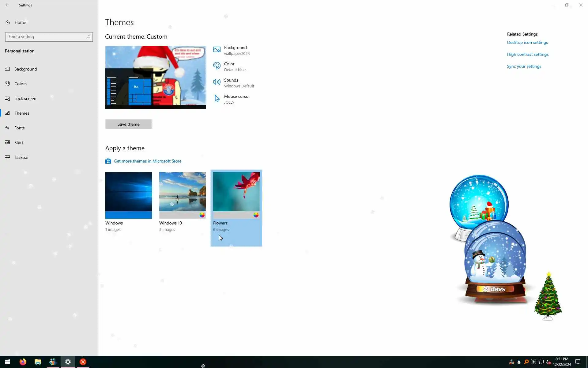588x368 pixels.
Task: Apply the Flowers theme thumbnail
Action: click(x=236, y=195)
